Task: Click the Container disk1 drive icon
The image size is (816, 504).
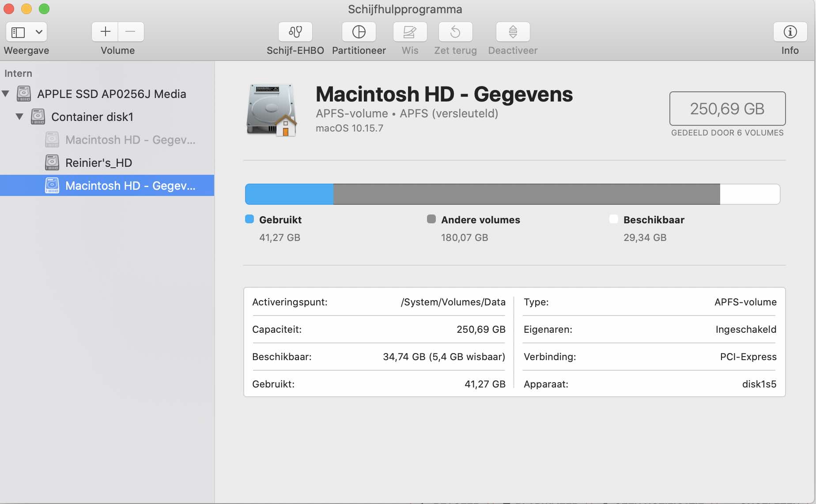Action: pyautogui.click(x=38, y=117)
